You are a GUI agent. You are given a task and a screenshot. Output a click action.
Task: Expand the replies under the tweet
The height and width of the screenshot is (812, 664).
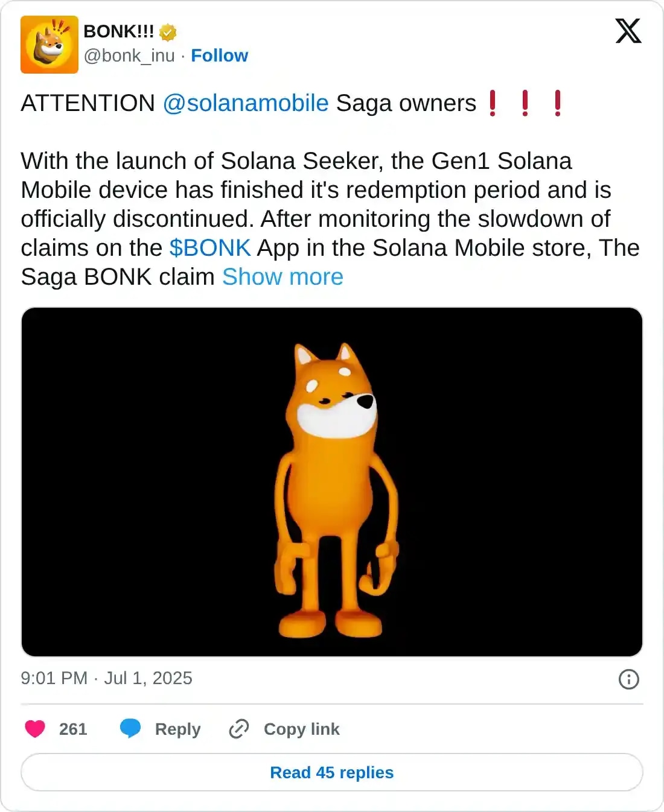(331, 772)
